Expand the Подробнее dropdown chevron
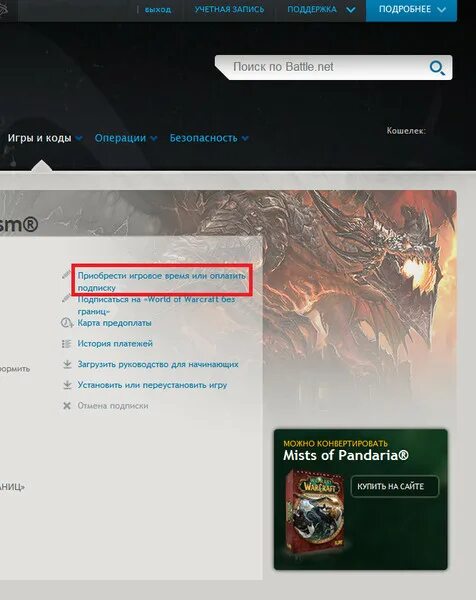Viewport: 476px width, 600px height. pos(442,10)
